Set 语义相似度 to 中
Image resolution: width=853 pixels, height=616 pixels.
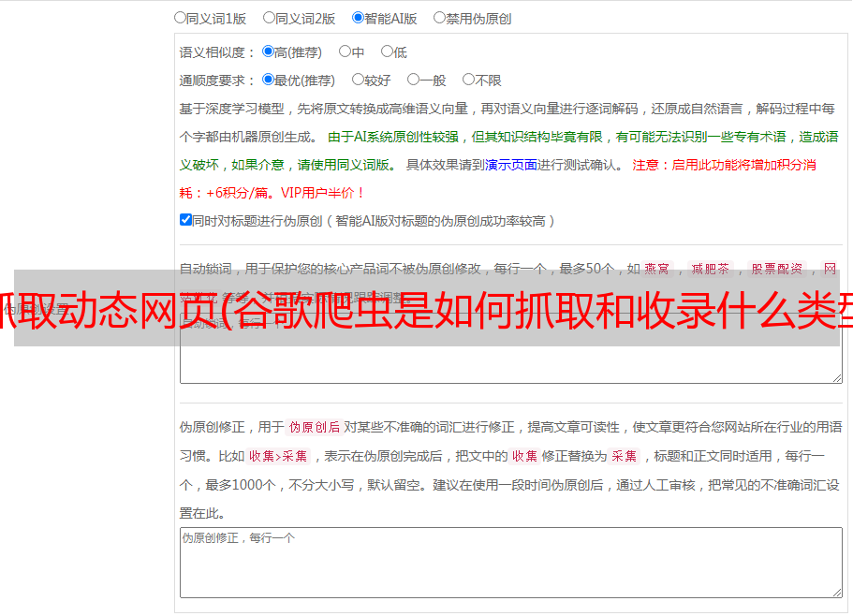tap(345, 51)
